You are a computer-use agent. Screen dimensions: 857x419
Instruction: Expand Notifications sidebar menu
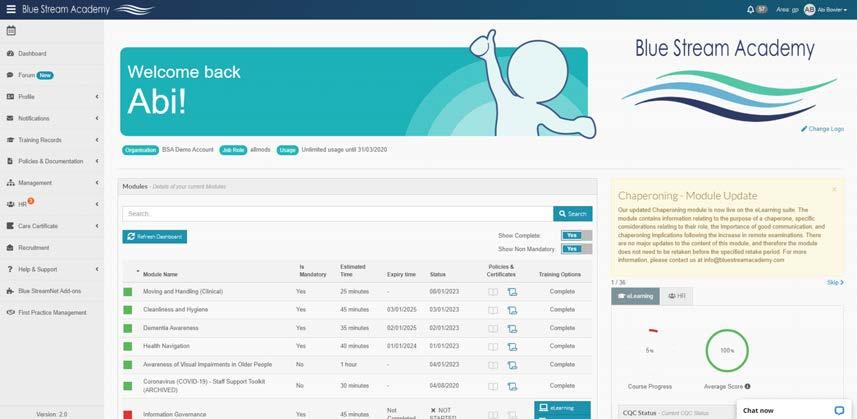click(52, 119)
